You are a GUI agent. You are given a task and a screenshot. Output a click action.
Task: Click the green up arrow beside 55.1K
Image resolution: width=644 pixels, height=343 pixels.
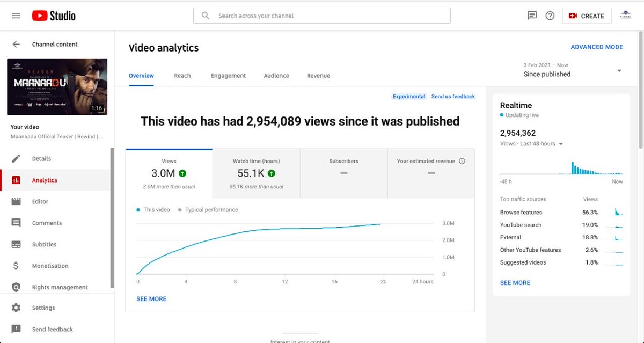click(272, 173)
